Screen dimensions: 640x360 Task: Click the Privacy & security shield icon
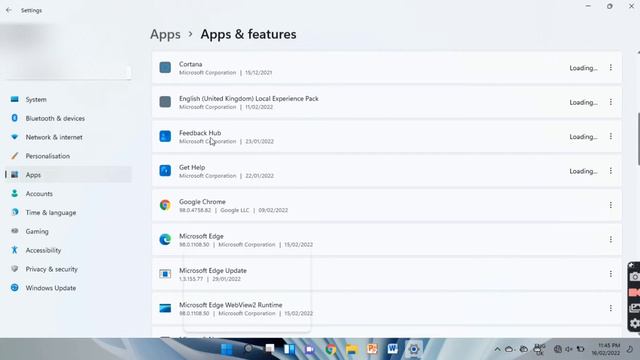point(15,269)
